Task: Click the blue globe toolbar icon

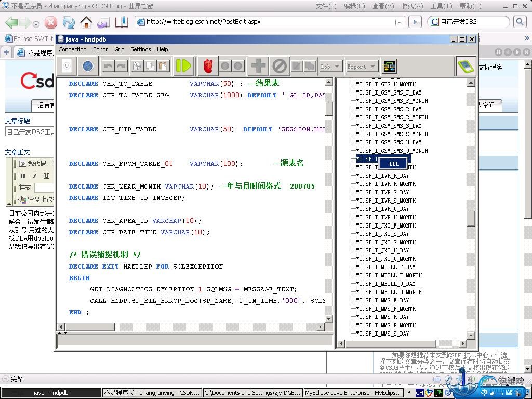Action: pyautogui.click(x=88, y=66)
